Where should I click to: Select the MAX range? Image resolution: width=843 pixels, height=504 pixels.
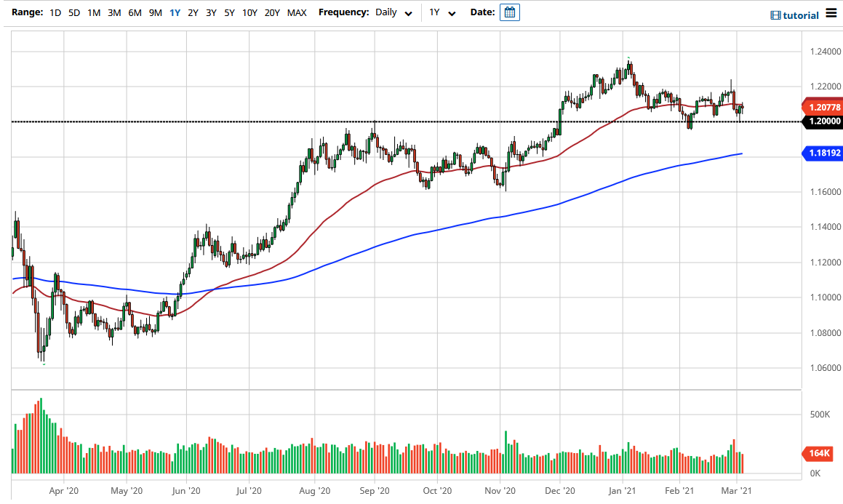point(296,12)
